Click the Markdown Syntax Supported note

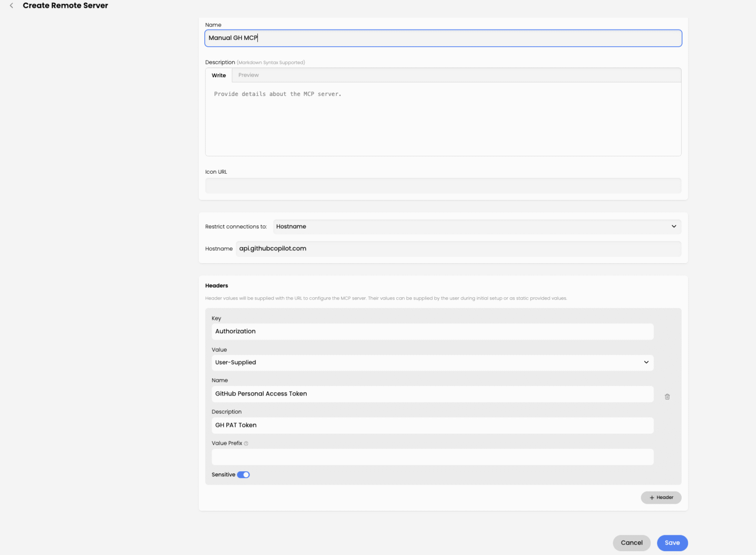(x=271, y=62)
